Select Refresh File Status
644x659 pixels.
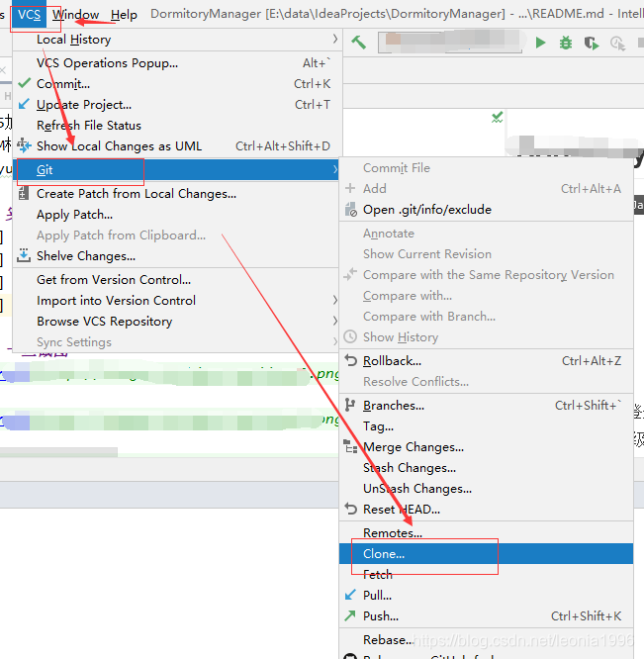(178, 126)
